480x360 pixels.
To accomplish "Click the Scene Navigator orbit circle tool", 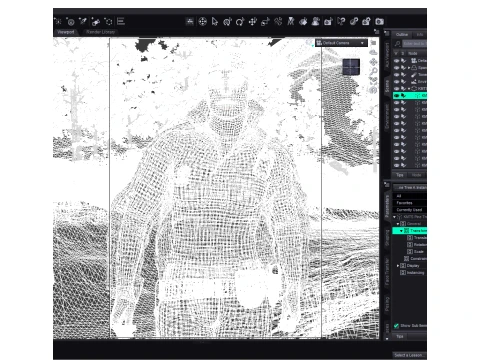I will [202, 22].
